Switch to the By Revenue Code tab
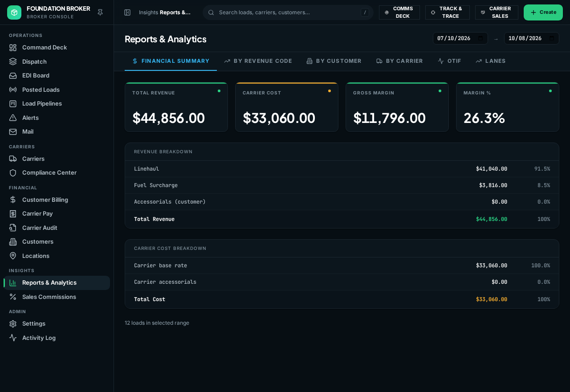This screenshot has width=570, height=392. tap(258, 61)
